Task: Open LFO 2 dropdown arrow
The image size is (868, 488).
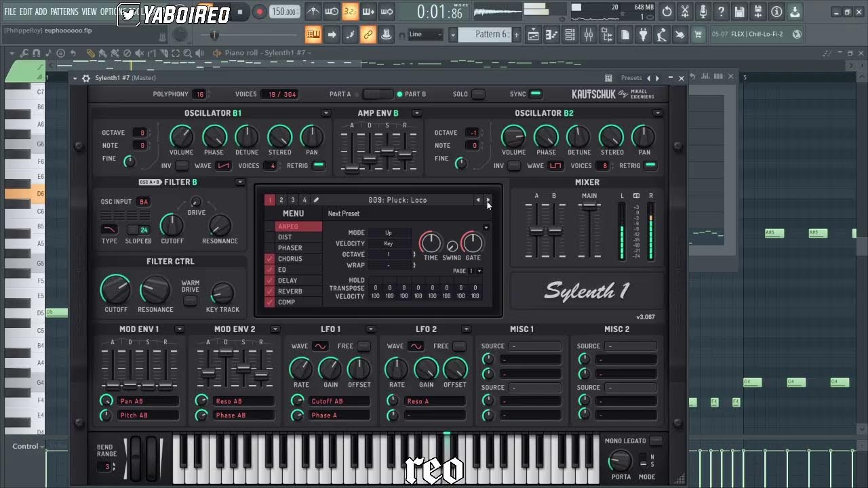Action: [467, 329]
